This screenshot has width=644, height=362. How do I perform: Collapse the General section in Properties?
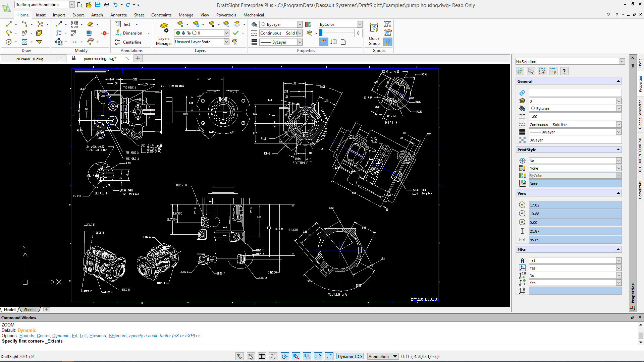coord(618,81)
